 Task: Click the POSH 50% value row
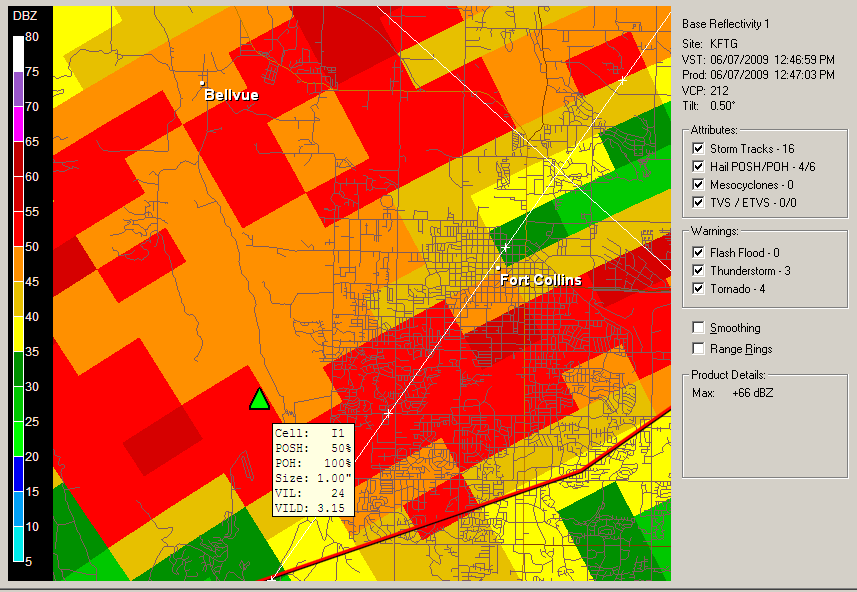click(x=313, y=448)
